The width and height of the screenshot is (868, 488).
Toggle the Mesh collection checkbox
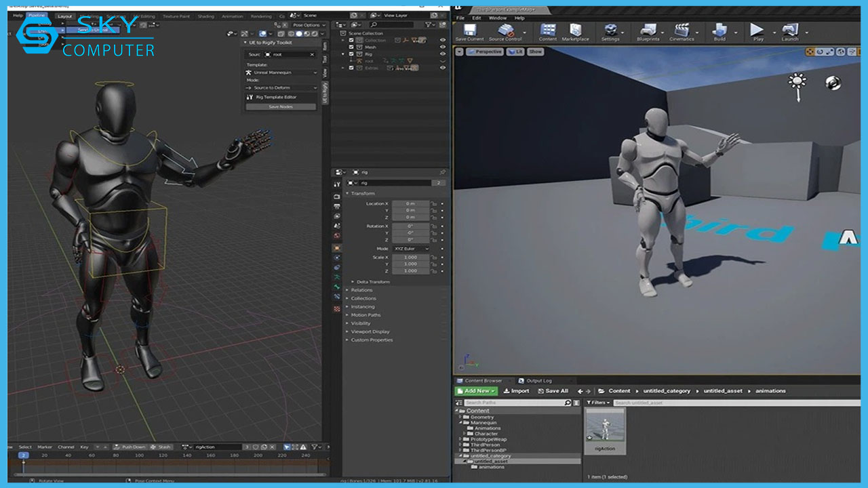[351, 47]
